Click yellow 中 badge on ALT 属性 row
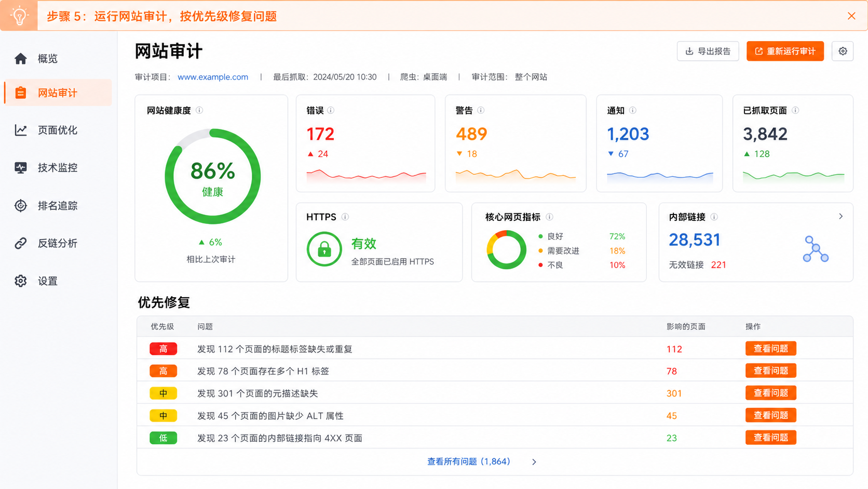This screenshot has height=489, width=868. [x=163, y=416]
